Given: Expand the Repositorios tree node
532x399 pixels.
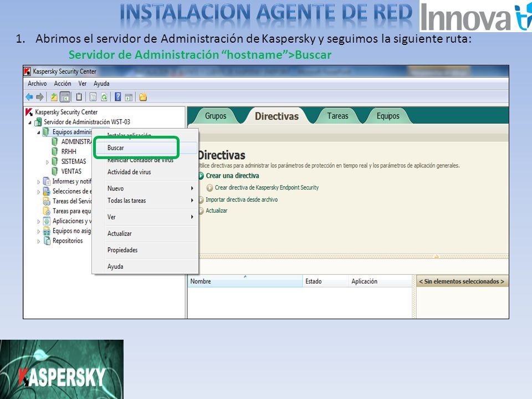Looking at the screenshot, I should (x=38, y=242).
